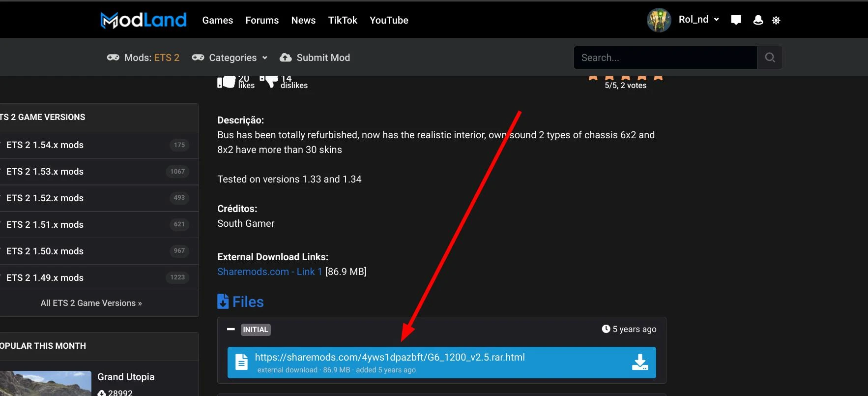The width and height of the screenshot is (868, 396).
Task: Click the search magnifier button
Action: [x=770, y=58]
